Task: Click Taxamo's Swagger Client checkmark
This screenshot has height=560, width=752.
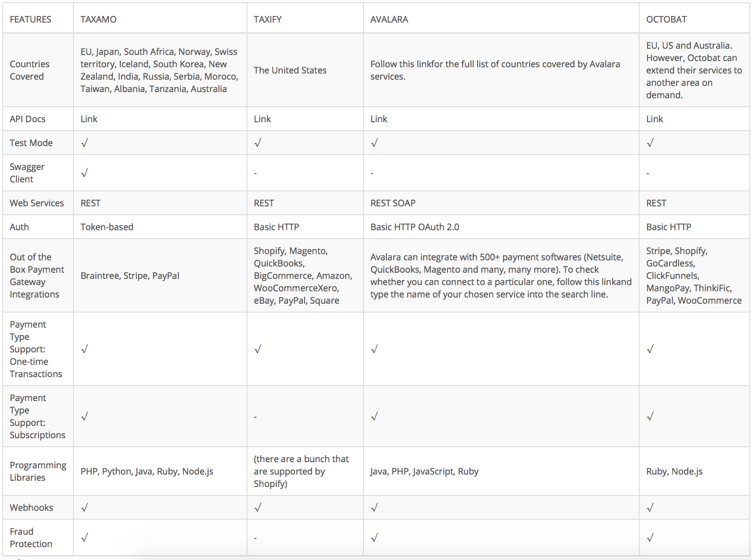Action: coord(85,173)
